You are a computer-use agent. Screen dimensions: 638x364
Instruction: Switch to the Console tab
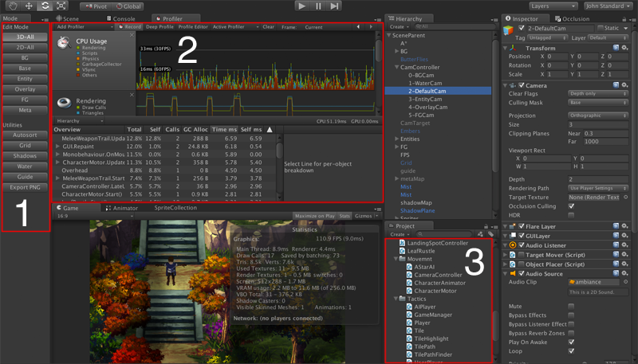point(121,18)
